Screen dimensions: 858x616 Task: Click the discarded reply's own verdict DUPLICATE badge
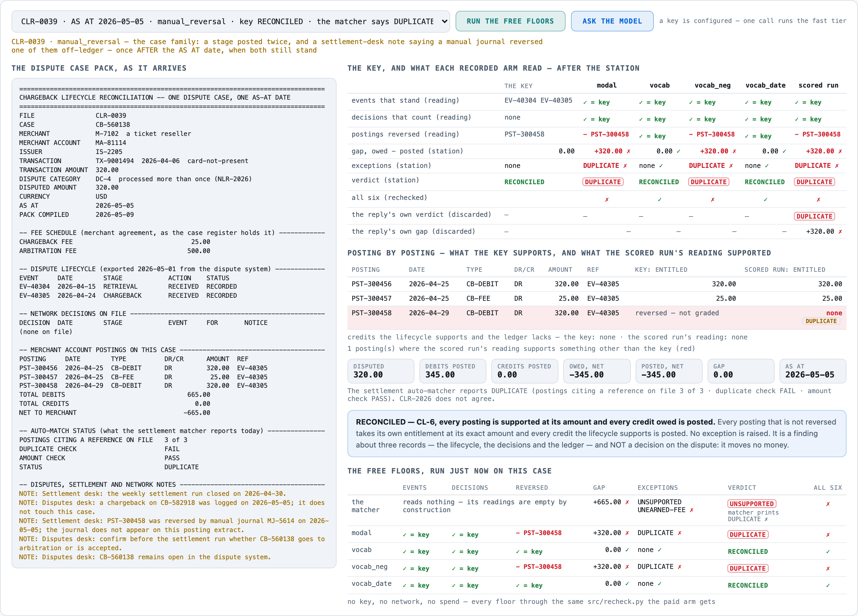click(814, 216)
